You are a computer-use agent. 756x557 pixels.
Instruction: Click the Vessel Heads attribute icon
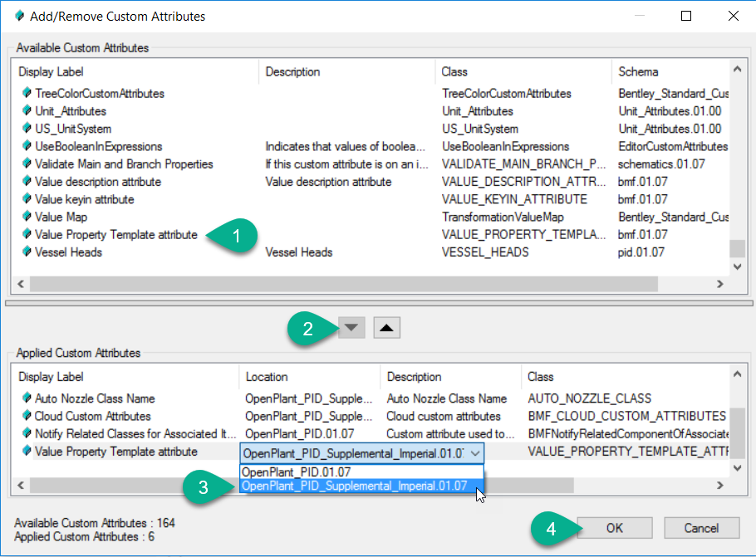(27, 252)
